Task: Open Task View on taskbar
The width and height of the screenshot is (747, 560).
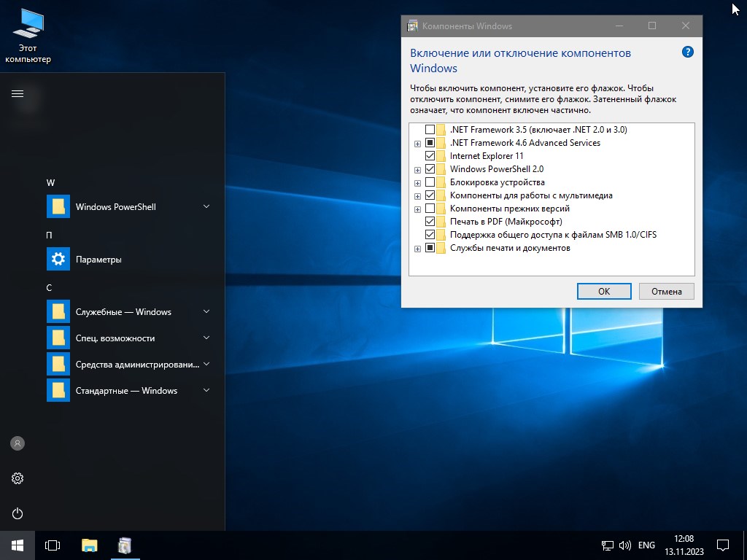Action: (x=53, y=545)
